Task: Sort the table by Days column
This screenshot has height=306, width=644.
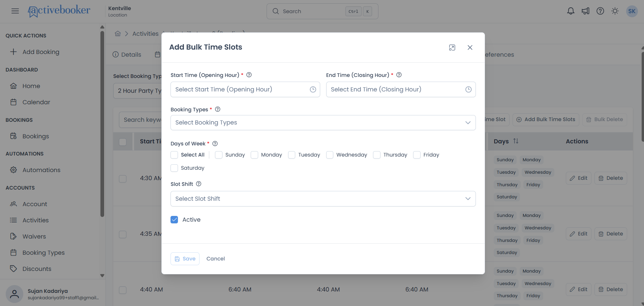Action: 516,141
